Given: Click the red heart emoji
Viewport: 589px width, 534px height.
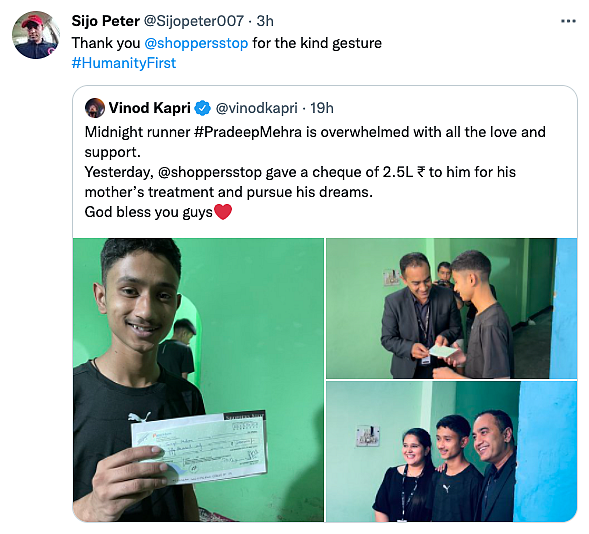Looking at the screenshot, I should tap(222, 212).
